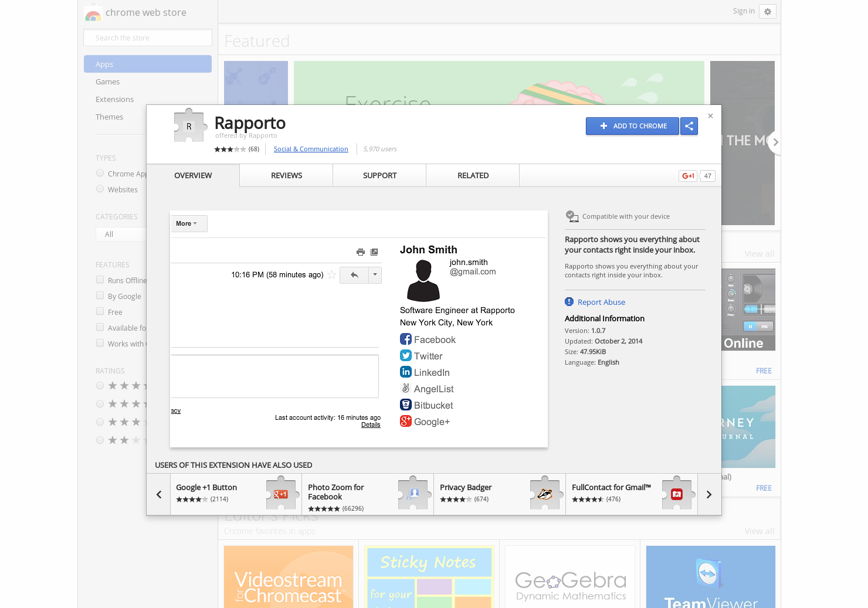The image size is (868, 608).
Task: Select Apps in the sidebar
Action: (148, 64)
